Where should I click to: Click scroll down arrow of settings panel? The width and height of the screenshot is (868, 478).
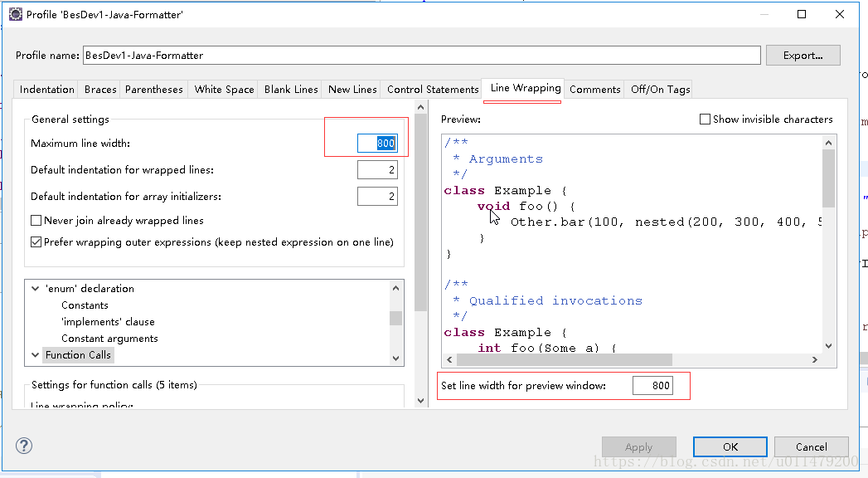click(x=420, y=401)
